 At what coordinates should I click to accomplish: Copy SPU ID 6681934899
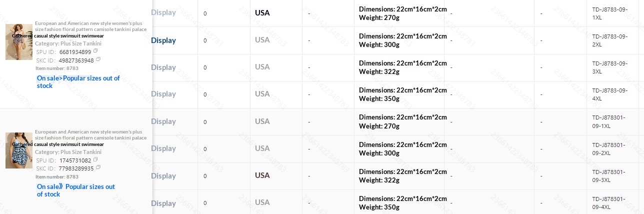pos(95,51)
